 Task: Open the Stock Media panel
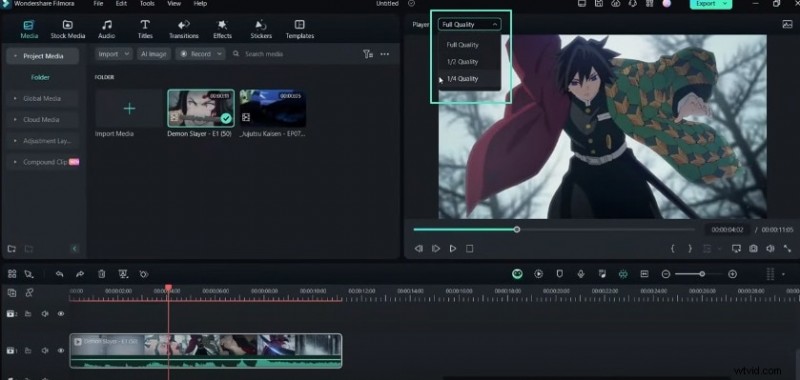pyautogui.click(x=67, y=30)
